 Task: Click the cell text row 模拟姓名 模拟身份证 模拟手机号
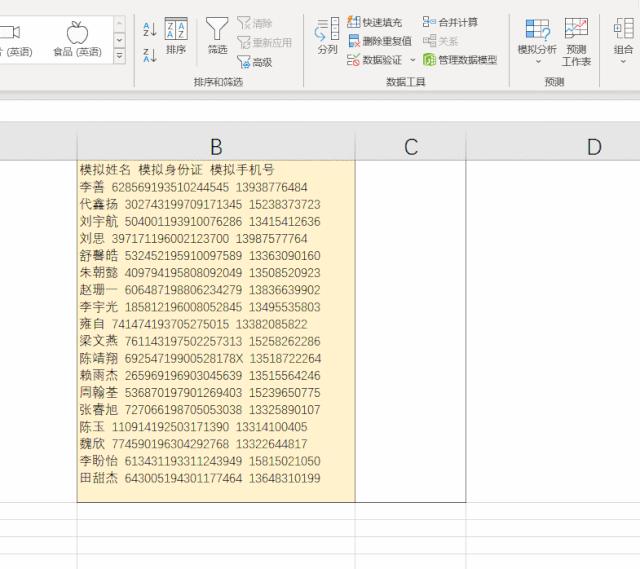click(177, 169)
